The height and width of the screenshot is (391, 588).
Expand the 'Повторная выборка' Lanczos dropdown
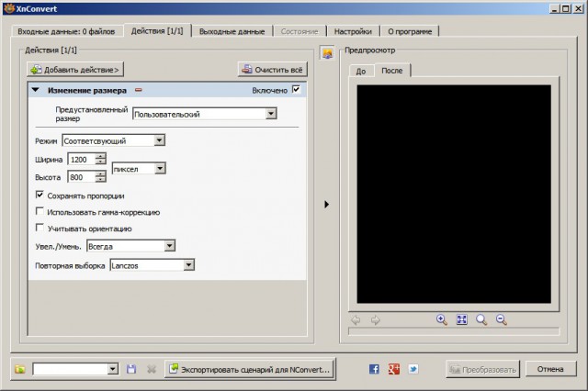pyautogui.click(x=152, y=265)
